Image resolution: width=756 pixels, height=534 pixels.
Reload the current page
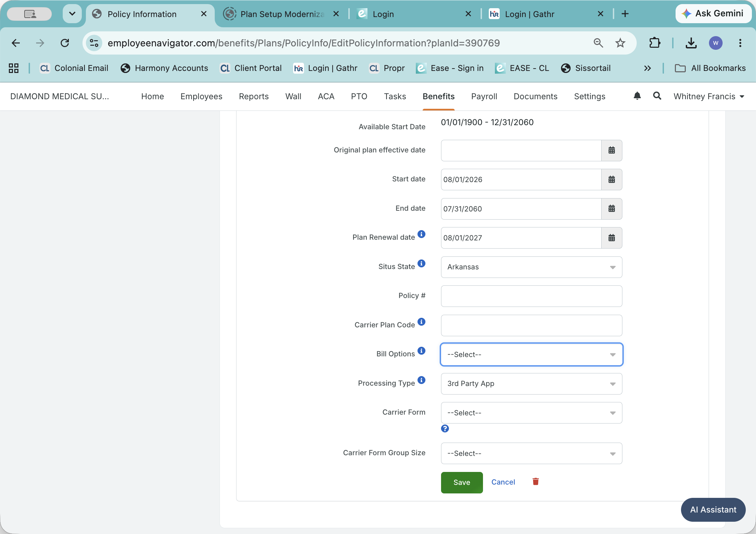pyautogui.click(x=65, y=43)
